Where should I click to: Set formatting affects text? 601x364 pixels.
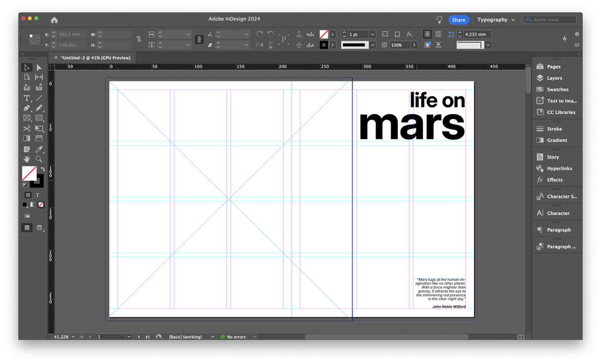[x=38, y=195]
